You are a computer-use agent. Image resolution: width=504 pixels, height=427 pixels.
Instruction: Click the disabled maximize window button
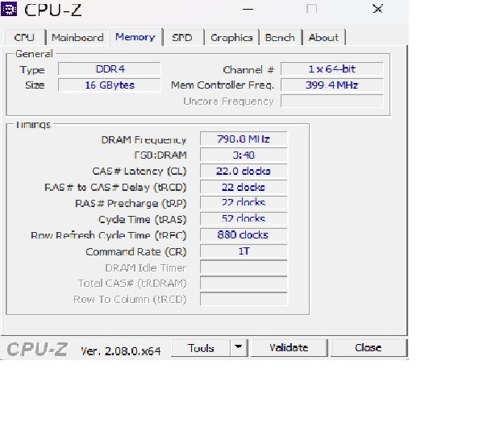pyautogui.click(x=311, y=9)
